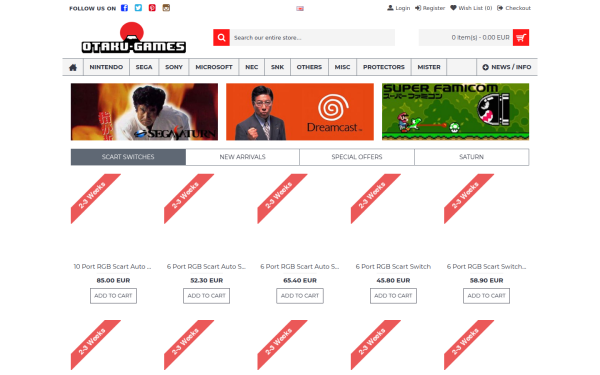The image size is (600, 375).
Task: Open the Instagram social icon
Action: tap(166, 8)
